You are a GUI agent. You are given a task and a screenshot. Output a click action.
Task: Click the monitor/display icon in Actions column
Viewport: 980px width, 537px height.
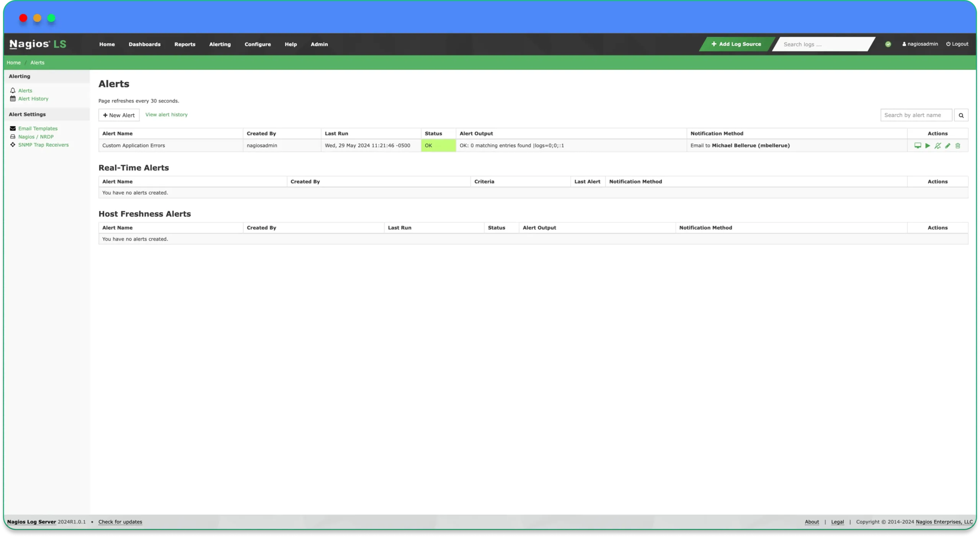click(x=918, y=145)
